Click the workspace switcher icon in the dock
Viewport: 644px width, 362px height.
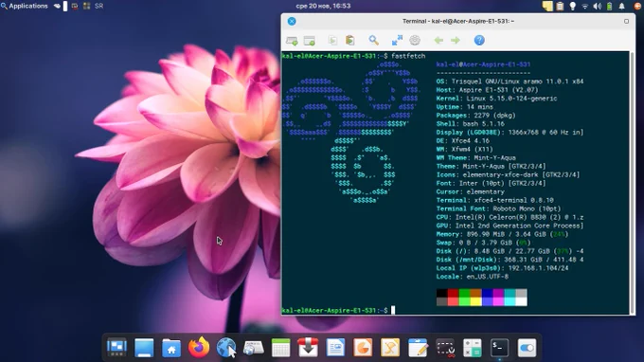pos(116,348)
